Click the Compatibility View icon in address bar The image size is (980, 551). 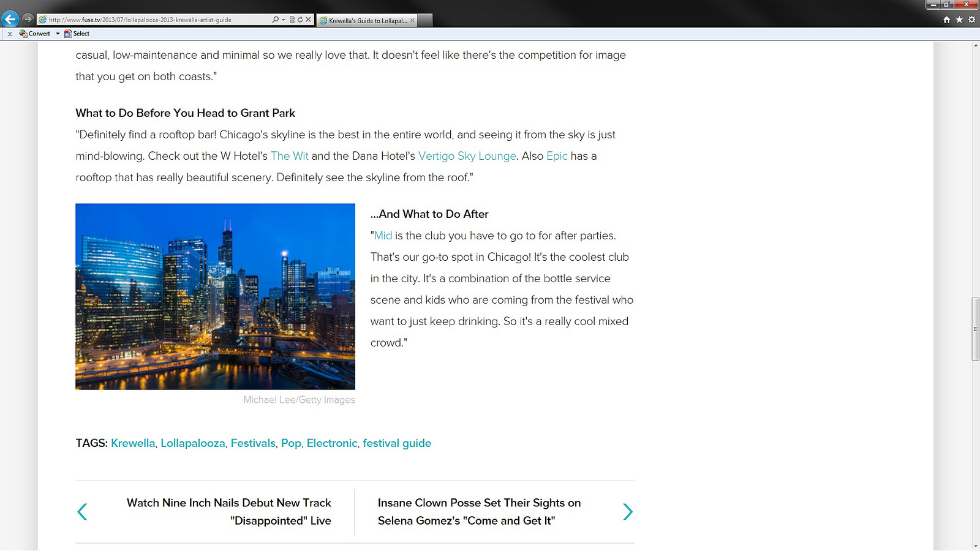tap(292, 20)
